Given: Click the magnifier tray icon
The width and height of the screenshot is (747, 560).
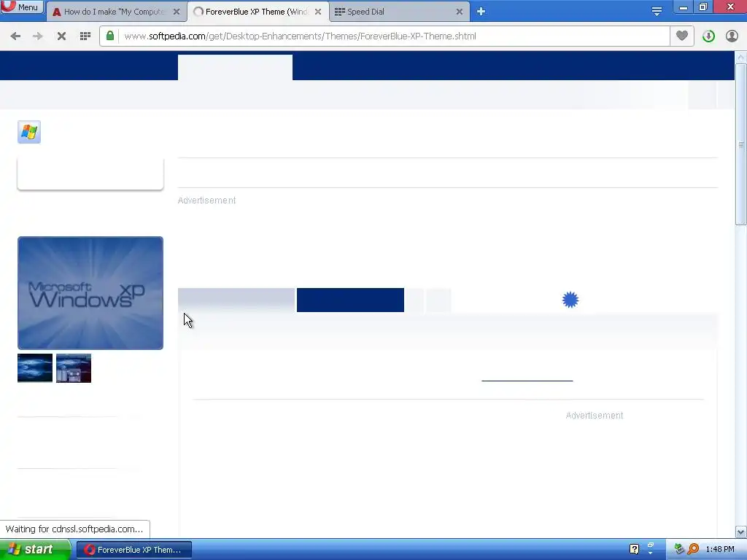Looking at the screenshot, I should click(693, 549).
